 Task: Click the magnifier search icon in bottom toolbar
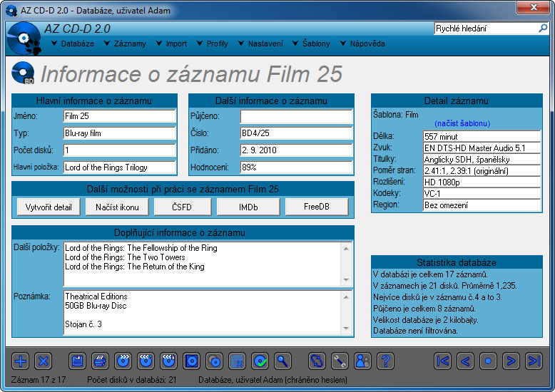click(x=283, y=361)
